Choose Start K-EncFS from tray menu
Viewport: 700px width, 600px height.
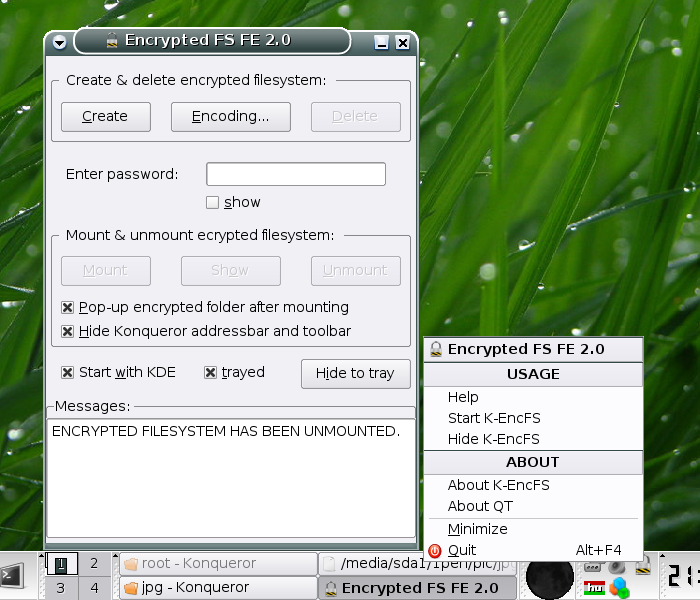[x=533, y=418]
